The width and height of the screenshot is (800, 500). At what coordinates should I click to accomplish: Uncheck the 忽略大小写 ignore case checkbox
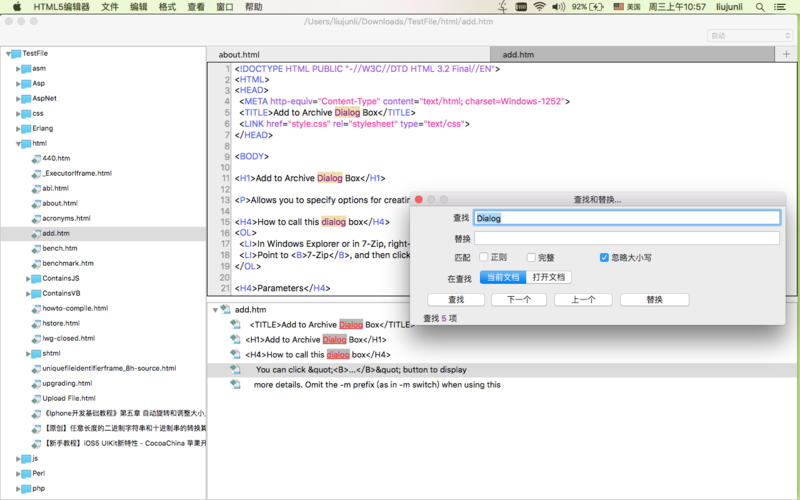(604, 258)
